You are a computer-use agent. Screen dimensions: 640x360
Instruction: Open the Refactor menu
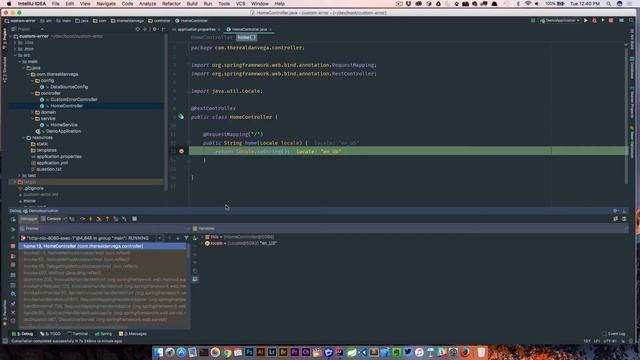(x=171, y=4)
